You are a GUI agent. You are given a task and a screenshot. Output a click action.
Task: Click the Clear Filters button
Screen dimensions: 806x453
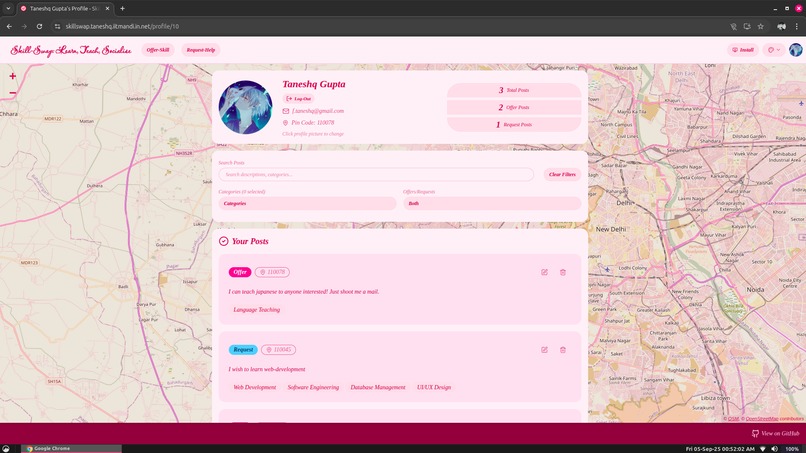pyautogui.click(x=562, y=174)
